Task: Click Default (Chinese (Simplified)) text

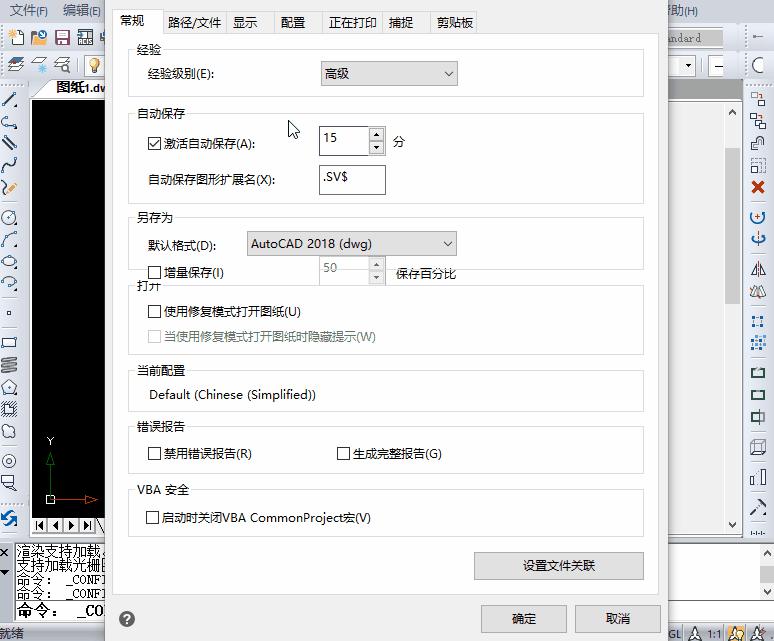Action: coord(232,395)
